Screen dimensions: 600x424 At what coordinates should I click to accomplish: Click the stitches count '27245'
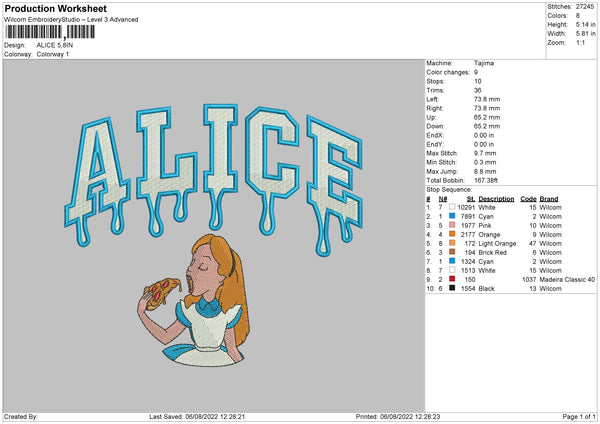tap(585, 7)
